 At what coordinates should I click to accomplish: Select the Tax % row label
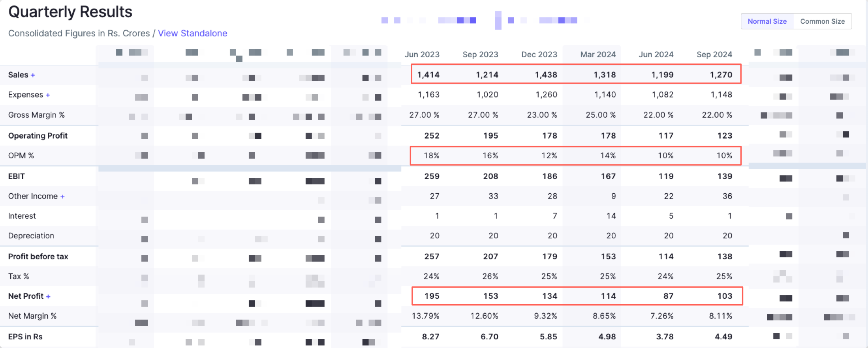(19, 276)
